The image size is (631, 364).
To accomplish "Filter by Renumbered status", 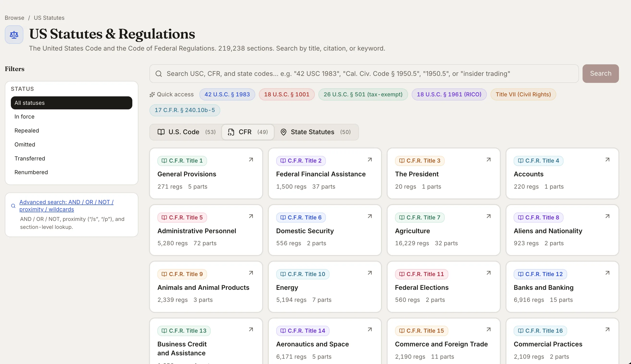I will pyautogui.click(x=72, y=172).
